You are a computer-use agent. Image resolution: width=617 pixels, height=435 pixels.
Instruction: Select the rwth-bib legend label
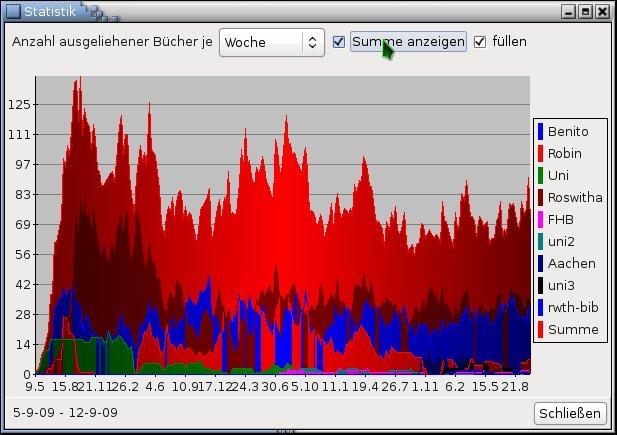[x=573, y=307]
